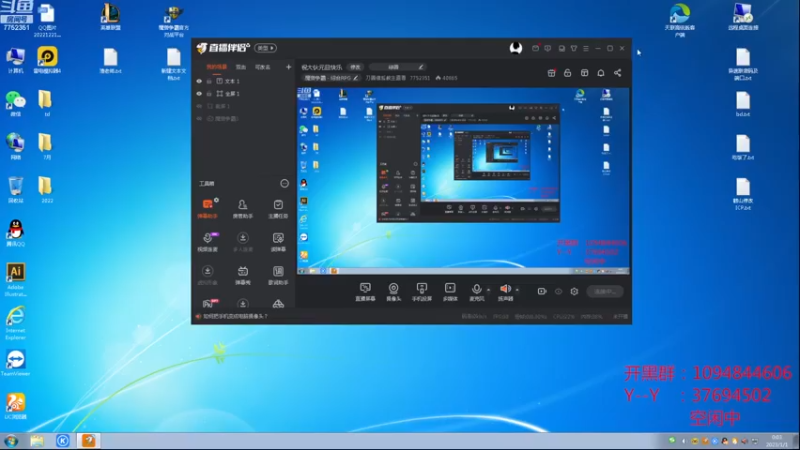The height and width of the screenshot is (450, 800).
Task: Switch to the second scene tab
Action: [x=241, y=67]
